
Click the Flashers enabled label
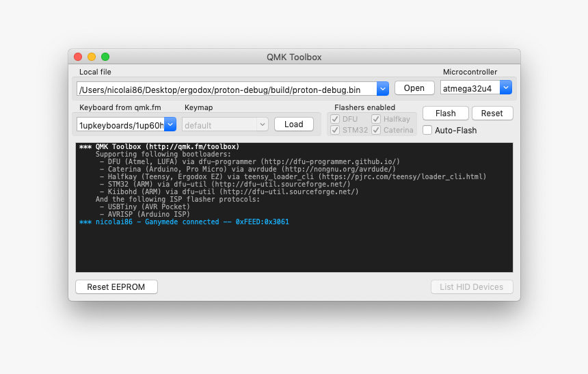[364, 107]
